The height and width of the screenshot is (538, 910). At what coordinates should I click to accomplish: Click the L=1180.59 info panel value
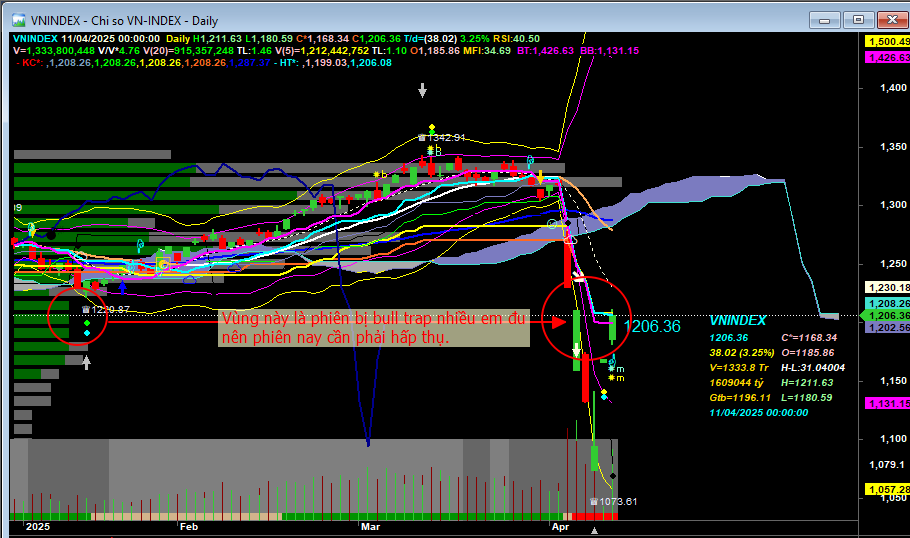tap(807, 398)
